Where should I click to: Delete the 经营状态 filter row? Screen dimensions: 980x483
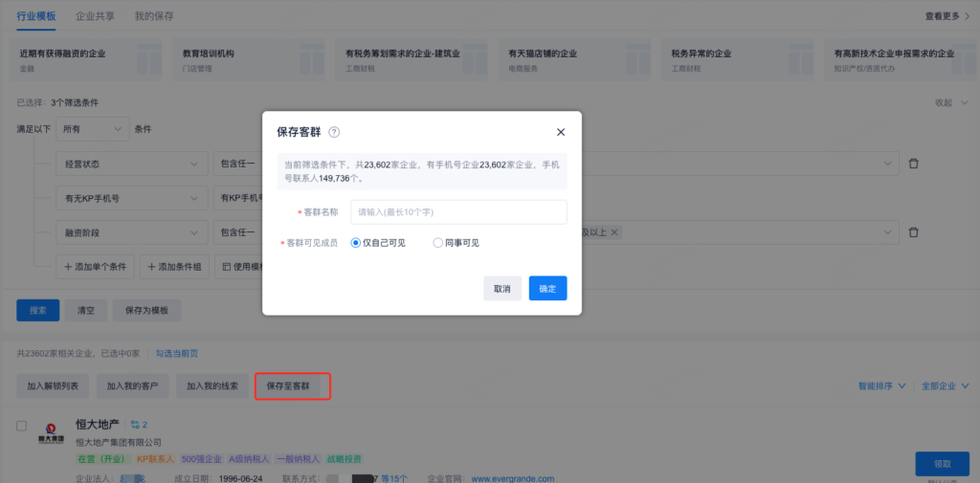coord(913,164)
